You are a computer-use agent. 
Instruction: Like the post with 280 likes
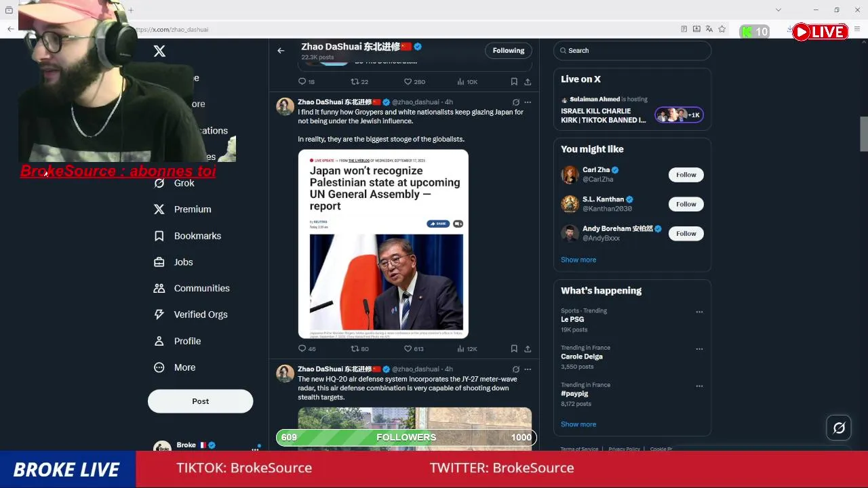[408, 81]
